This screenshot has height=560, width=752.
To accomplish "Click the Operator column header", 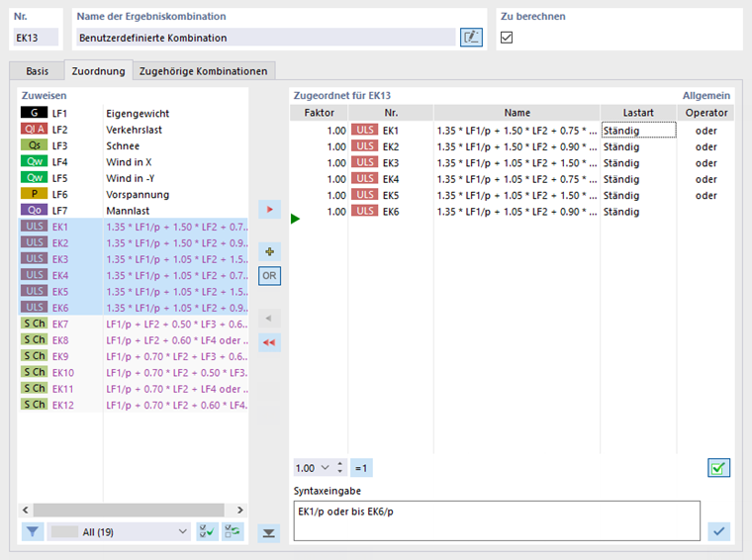I will 705,113.
